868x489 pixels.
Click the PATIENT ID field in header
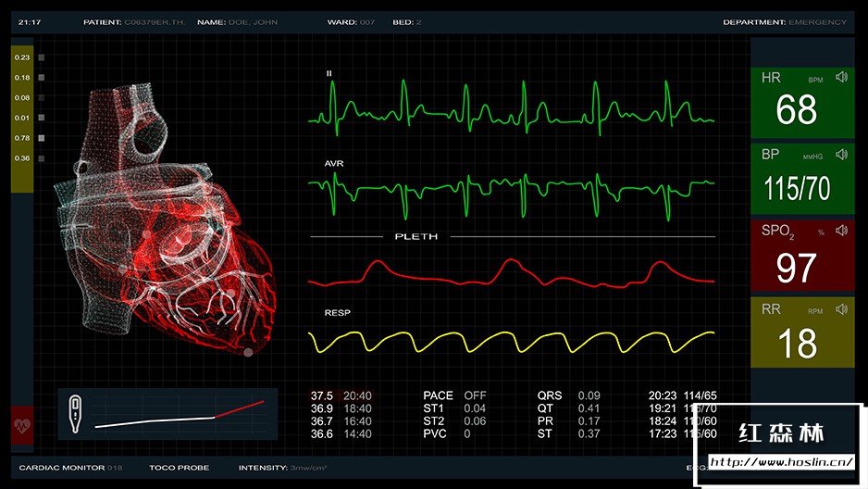click(134, 22)
